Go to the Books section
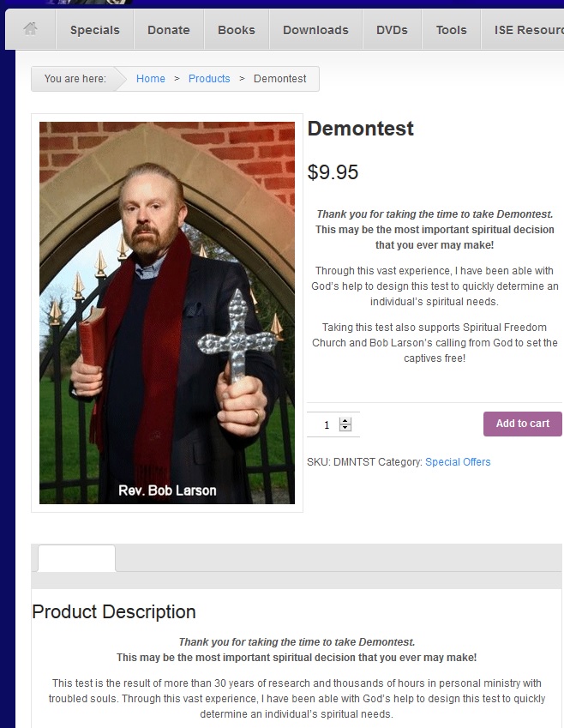The height and width of the screenshot is (728, 564). pyautogui.click(x=237, y=30)
